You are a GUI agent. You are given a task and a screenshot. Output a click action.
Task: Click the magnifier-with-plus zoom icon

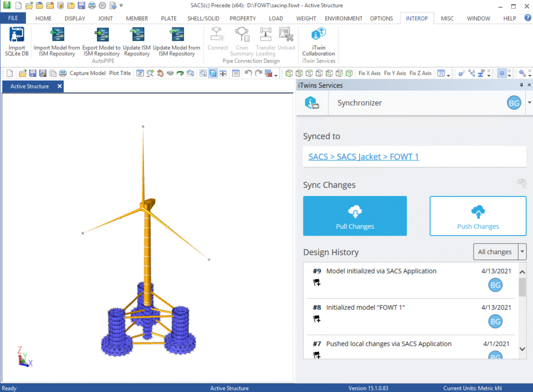[150, 73]
